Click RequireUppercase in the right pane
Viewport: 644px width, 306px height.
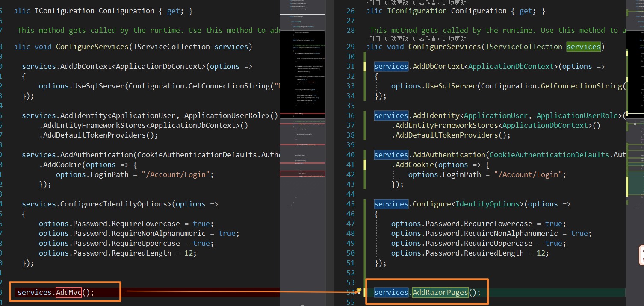tap(498, 243)
